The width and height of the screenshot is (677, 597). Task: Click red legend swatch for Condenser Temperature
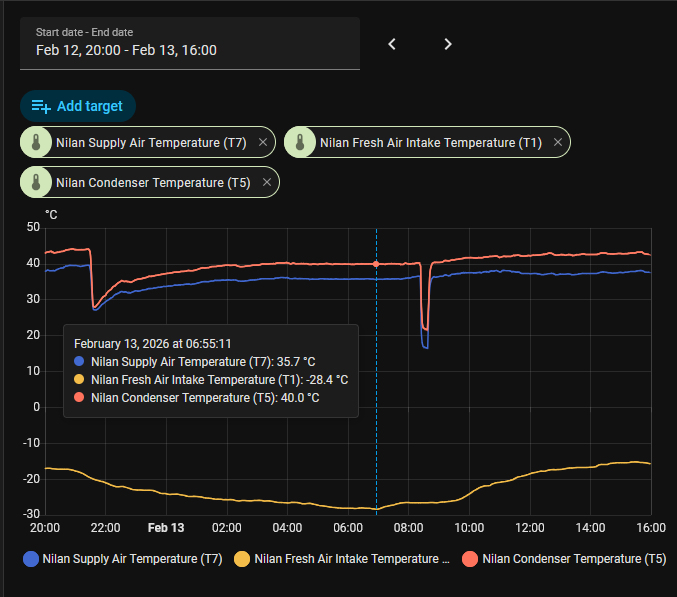point(470,559)
